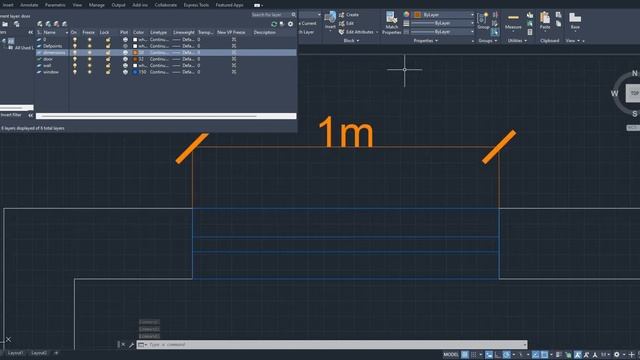
Task: Click the Measure tool icon
Action: [x=513, y=18]
